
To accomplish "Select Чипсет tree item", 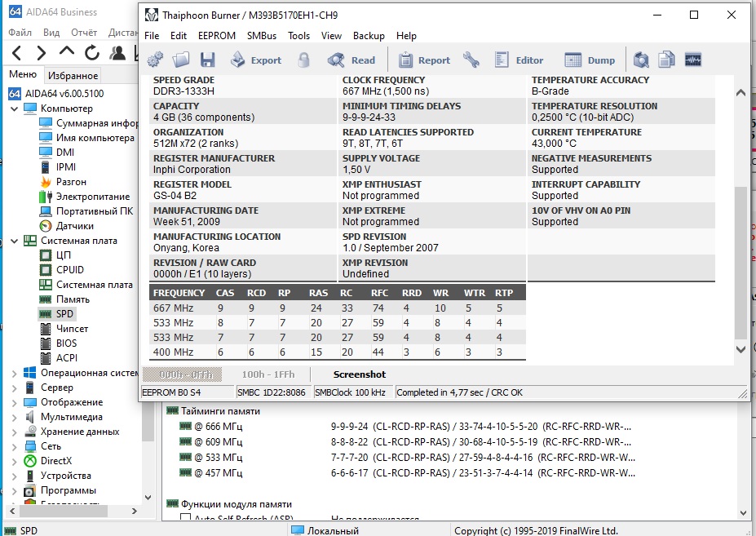I will tap(64, 329).
